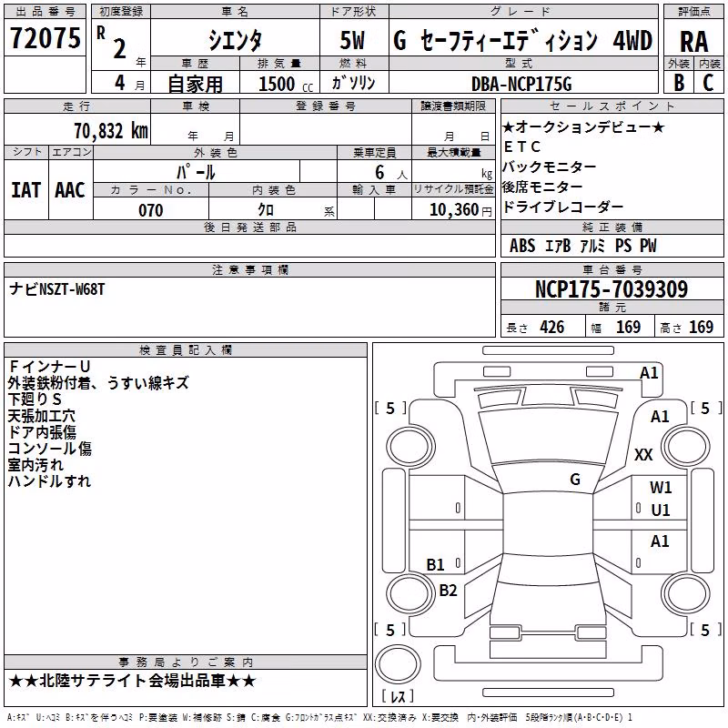Select the ETC sales point line

pyautogui.click(x=521, y=147)
